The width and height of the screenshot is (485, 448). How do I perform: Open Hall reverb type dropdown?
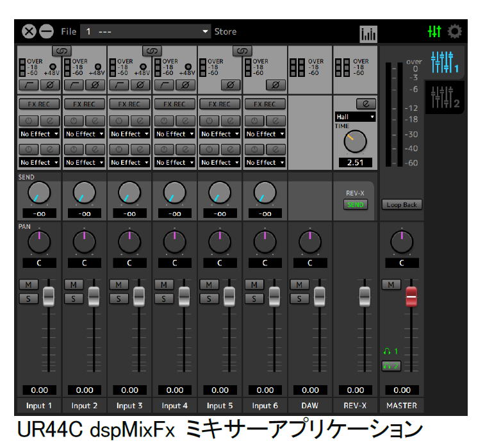[x=355, y=117]
